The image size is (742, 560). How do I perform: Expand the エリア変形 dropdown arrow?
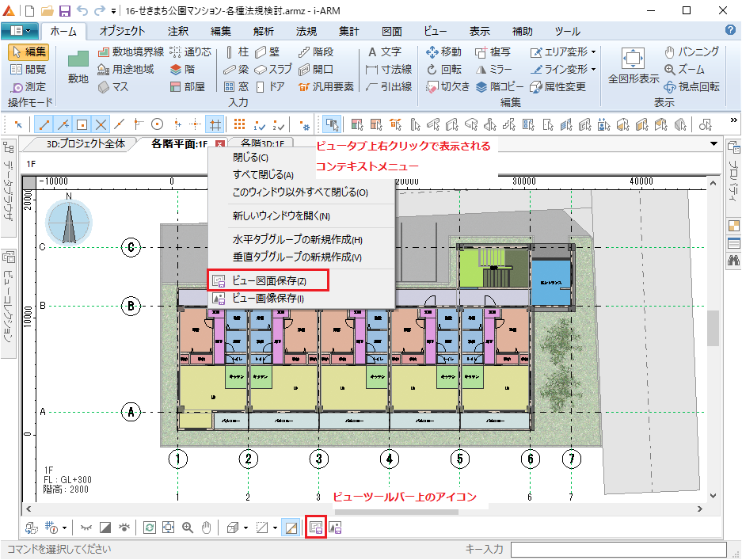(593, 52)
